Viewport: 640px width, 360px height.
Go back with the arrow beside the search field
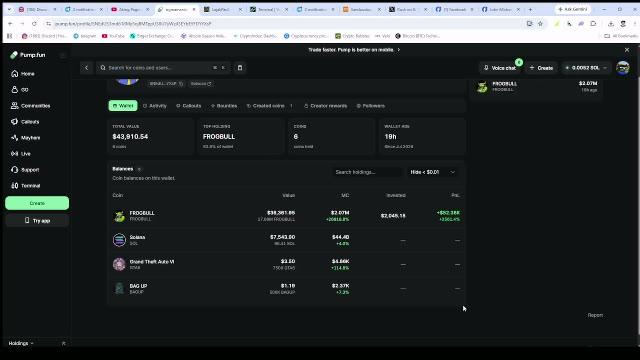click(x=87, y=68)
